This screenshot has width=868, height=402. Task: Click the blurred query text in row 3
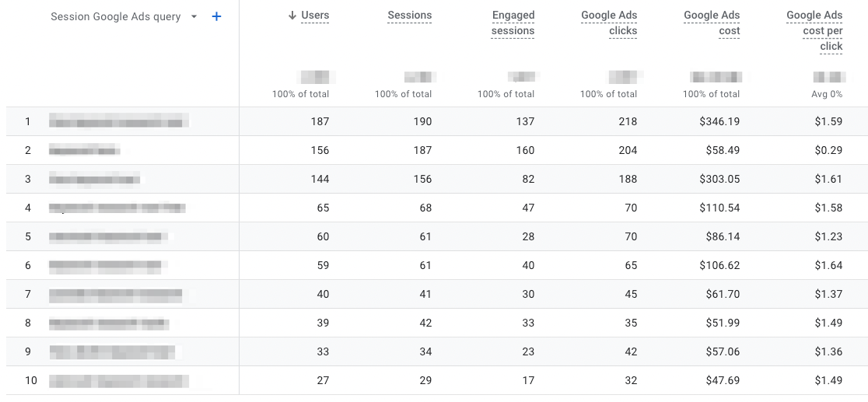pyautogui.click(x=94, y=178)
